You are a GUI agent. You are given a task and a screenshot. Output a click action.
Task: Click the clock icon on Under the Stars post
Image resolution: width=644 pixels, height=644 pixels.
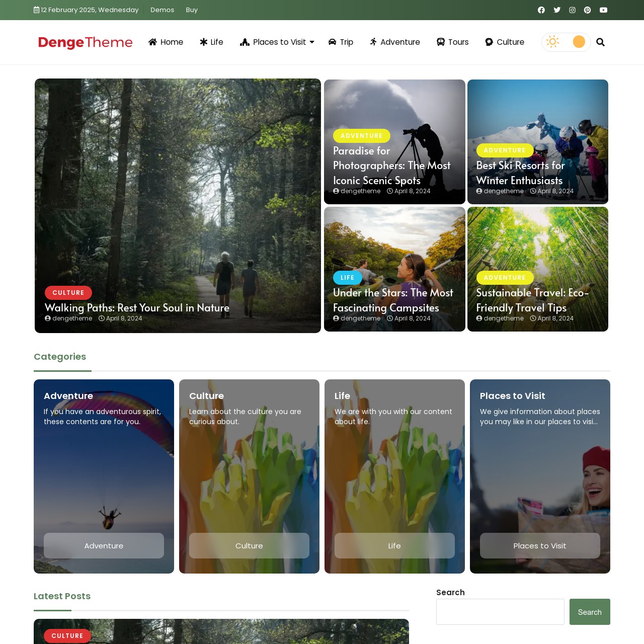(390, 318)
